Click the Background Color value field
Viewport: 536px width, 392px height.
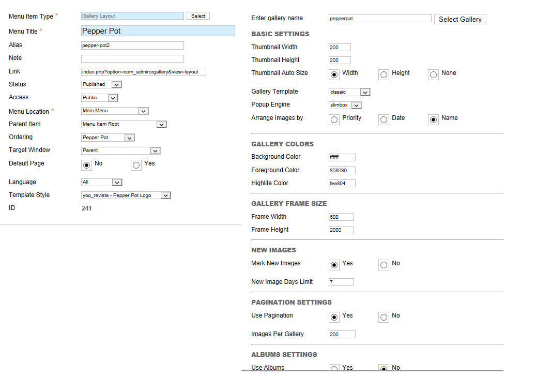click(342, 157)
